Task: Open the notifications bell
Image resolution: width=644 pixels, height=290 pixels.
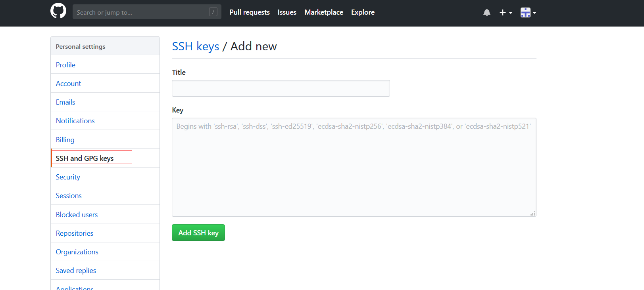Action: [487, 13]
